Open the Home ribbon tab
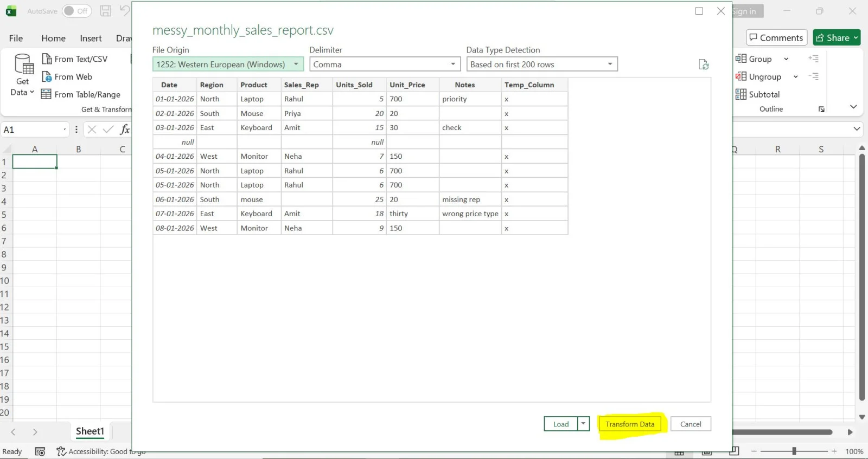Viewport: 868px width, 459px height. [x=53, y=38]
